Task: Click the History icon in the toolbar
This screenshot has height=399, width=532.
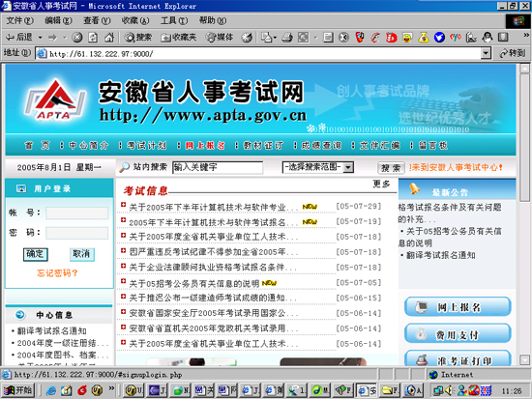Action: pos(247,38)
